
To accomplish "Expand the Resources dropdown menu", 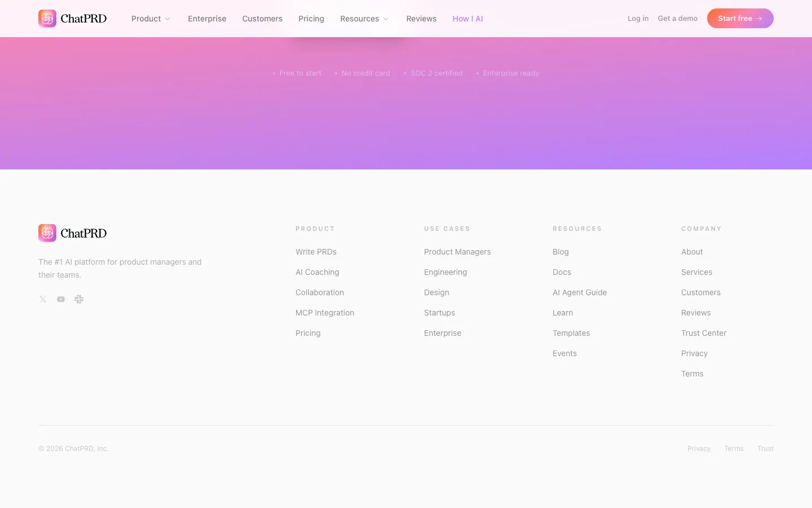I will click(x=364, y=19).
